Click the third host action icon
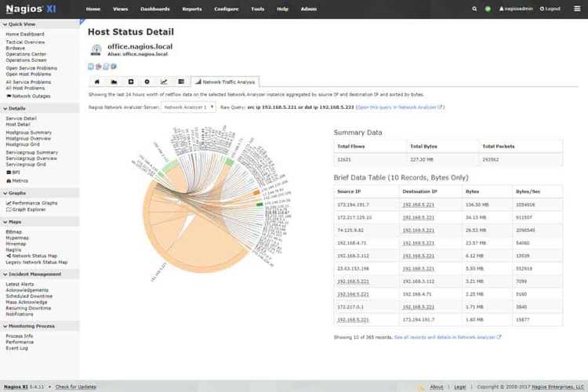This screenshot has width=588, height=392. (106, 67)
